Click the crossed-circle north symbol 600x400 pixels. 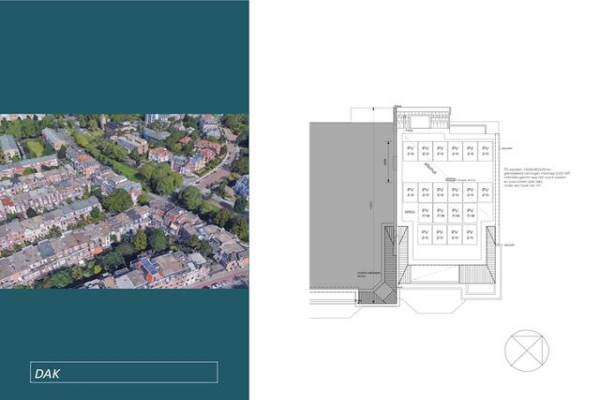[x=527, y=351]
